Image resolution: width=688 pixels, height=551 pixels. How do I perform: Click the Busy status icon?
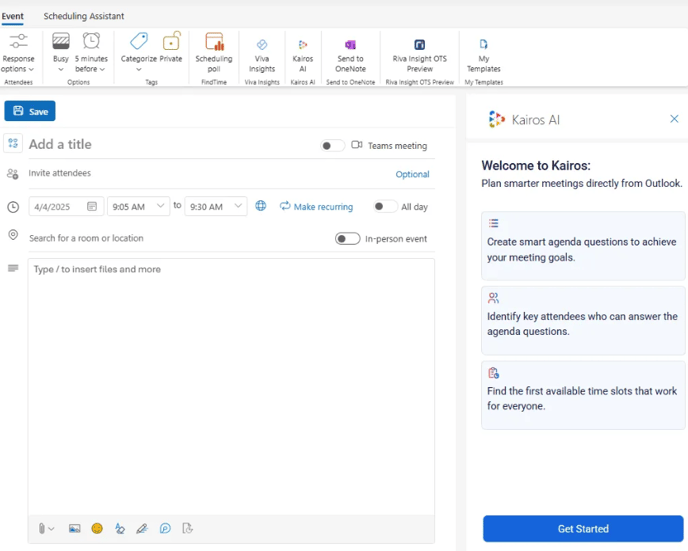(x=61, y=41)
